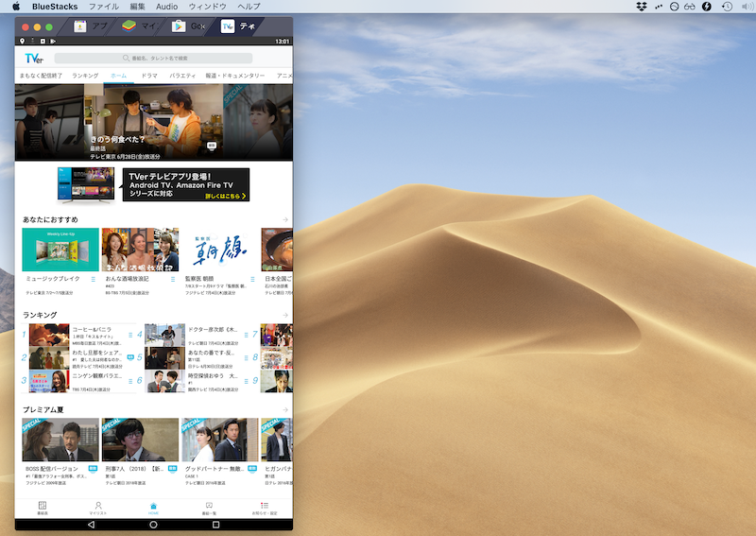Viewport: 756px width, 536px height.
Task: Expand the ランキング section arrow
Action: pos(285,315)
